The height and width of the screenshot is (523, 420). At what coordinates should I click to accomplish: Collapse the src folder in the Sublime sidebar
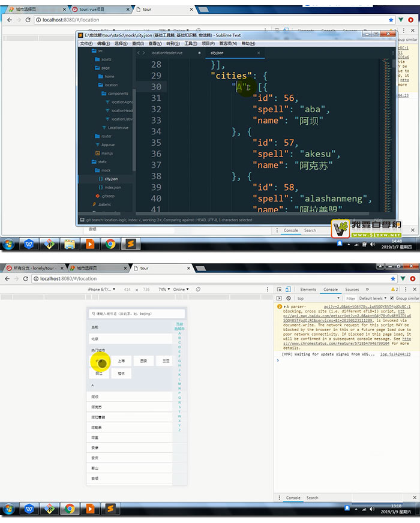[x=97, y=51]
